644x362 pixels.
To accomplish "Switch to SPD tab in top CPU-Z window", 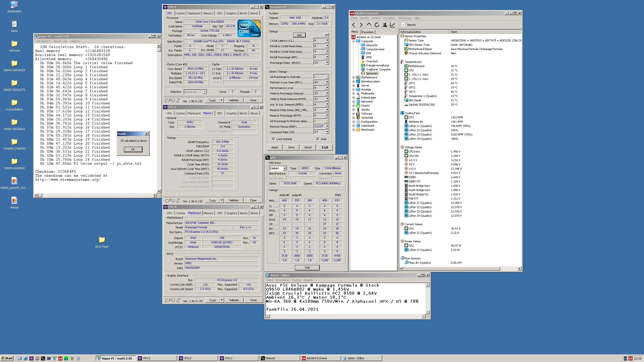I will pyautogui.click(x=219, y=13).
